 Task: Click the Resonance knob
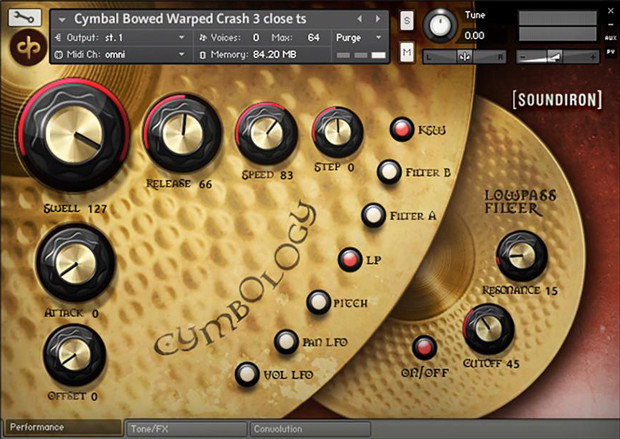coord(521,256)
